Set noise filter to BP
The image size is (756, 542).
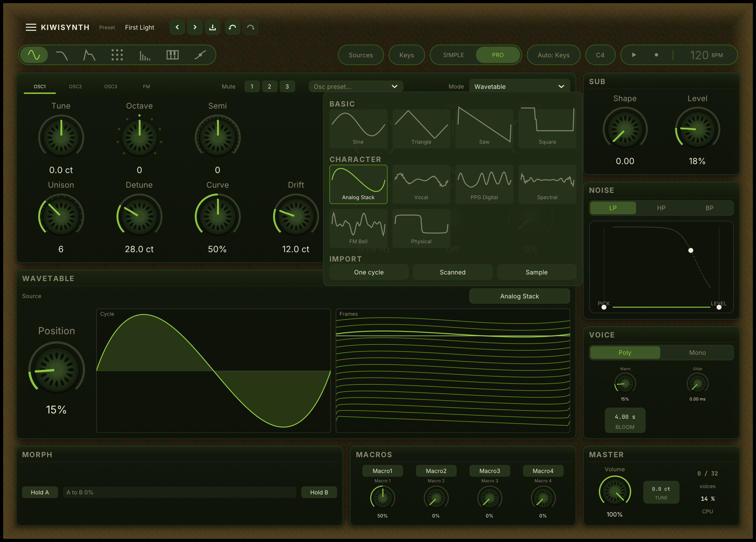(709, 208)
